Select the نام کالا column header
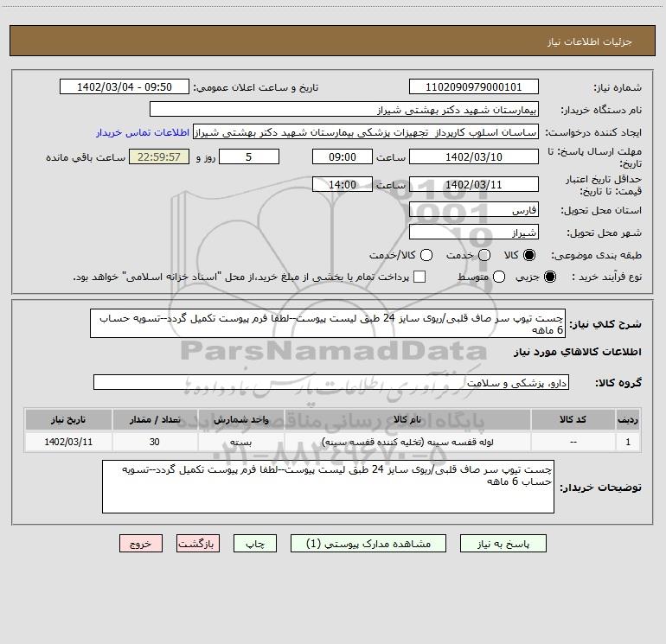666x644 pixels. coord(407,419)
